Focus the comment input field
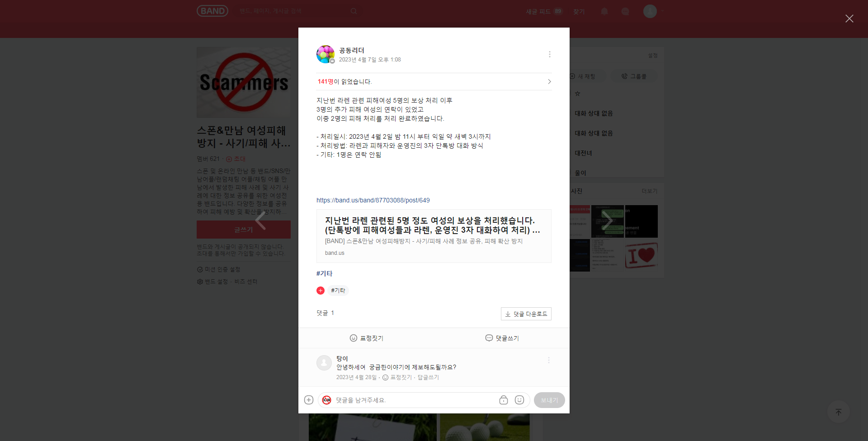 (414, 400)
